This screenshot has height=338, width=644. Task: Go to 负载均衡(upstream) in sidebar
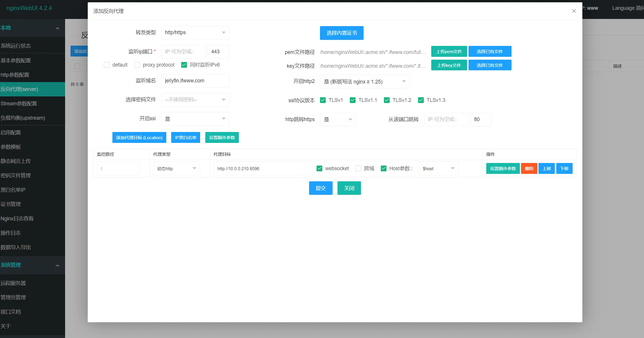pyautogui.click(x=23, y=118)
